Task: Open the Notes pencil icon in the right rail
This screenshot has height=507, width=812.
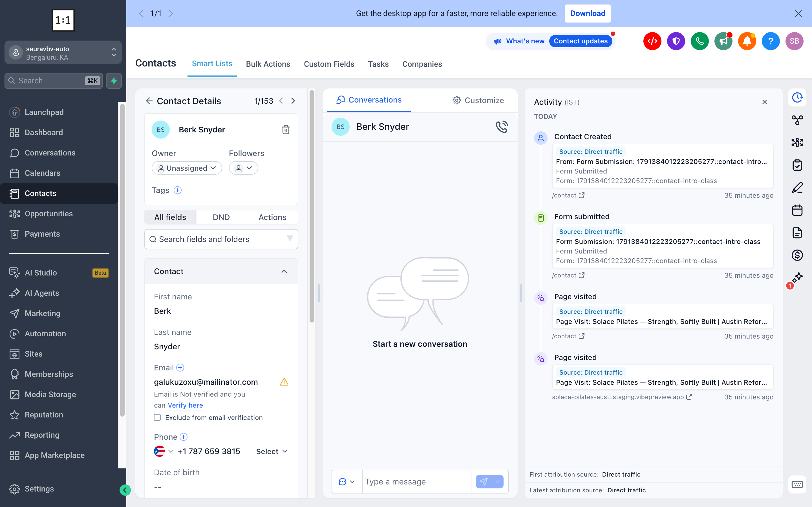Action: [797, 187]
